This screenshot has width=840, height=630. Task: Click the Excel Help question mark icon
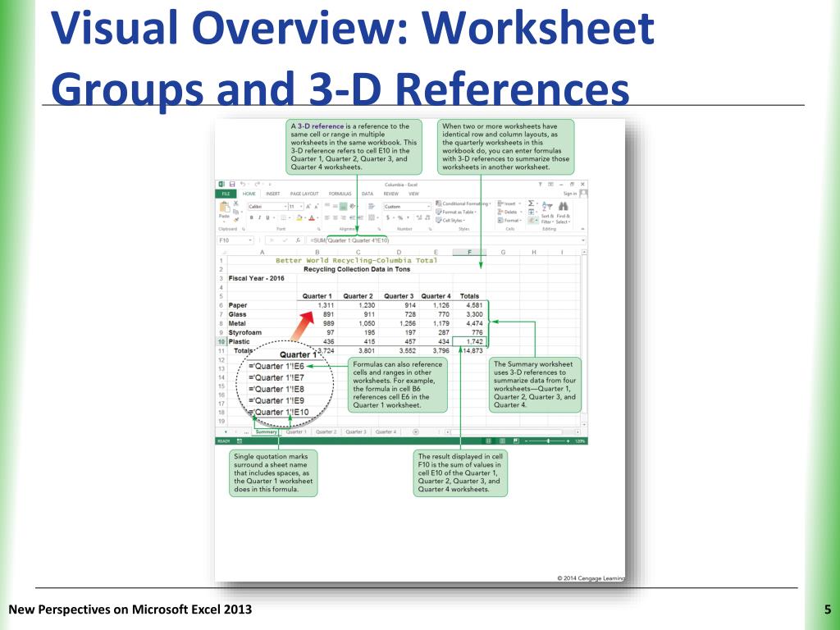pos(540,185)
